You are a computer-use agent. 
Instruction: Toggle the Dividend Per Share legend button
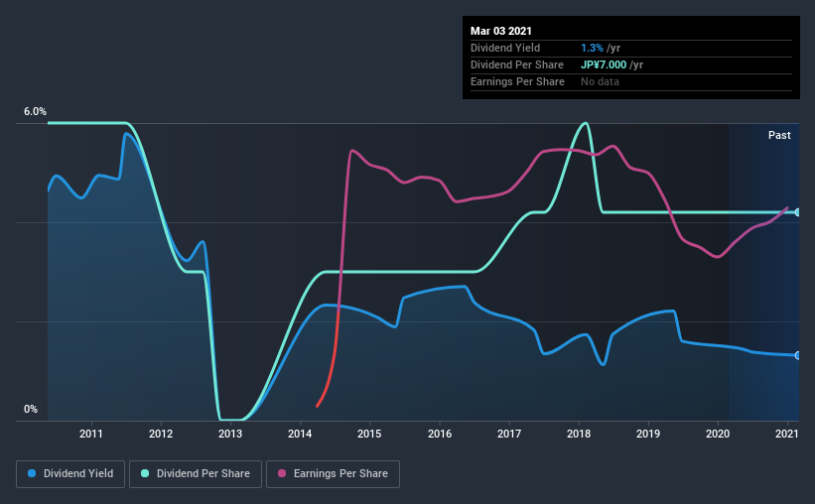coord(196,474)
